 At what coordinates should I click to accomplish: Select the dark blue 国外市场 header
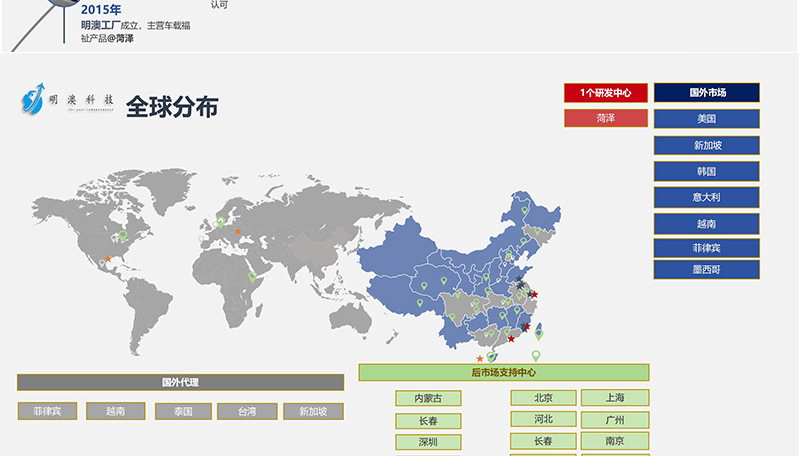point(707,93)
